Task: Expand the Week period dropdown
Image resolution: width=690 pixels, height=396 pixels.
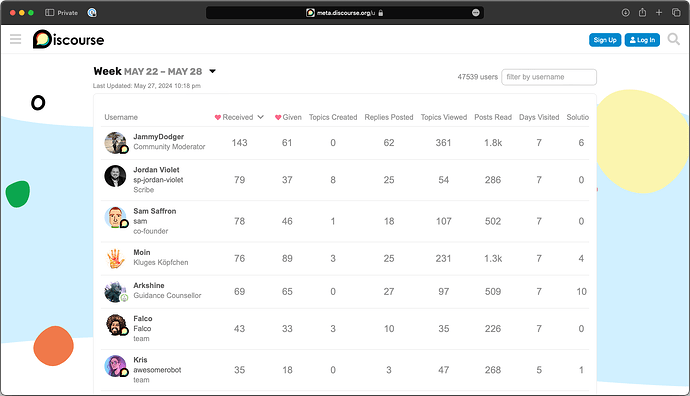Action: pos(213,71)
